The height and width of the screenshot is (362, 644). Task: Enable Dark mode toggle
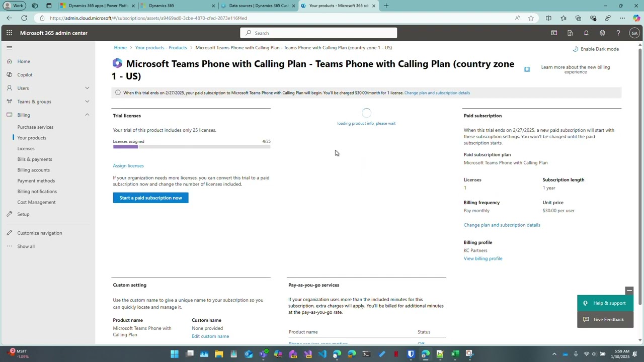pos(596,49)
